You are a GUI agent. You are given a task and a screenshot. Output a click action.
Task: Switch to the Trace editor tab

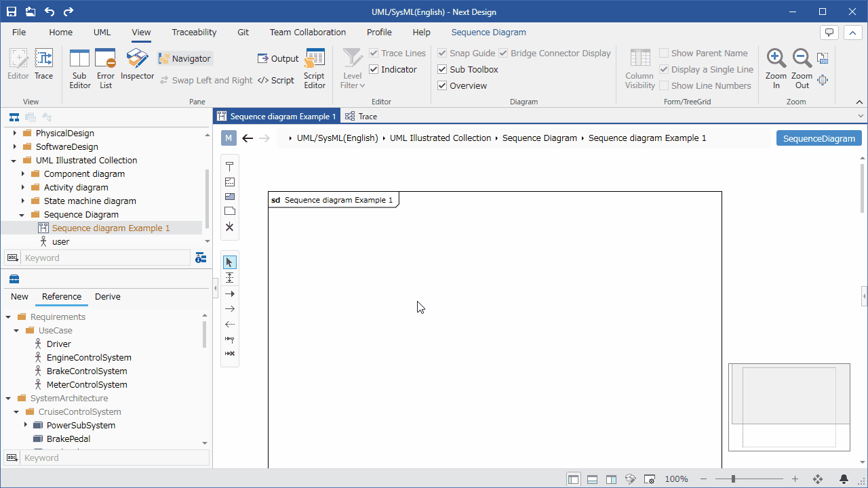[361, 117]
